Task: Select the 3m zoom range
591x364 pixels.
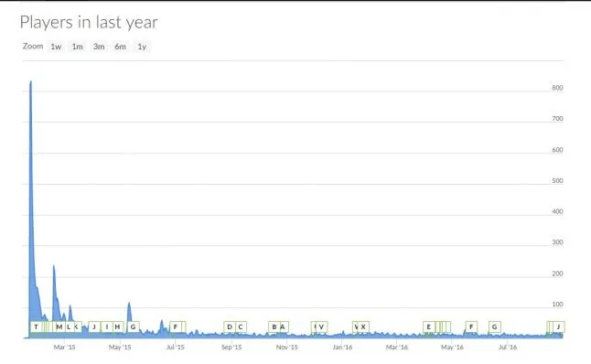Action: click(x=99, y=47)
